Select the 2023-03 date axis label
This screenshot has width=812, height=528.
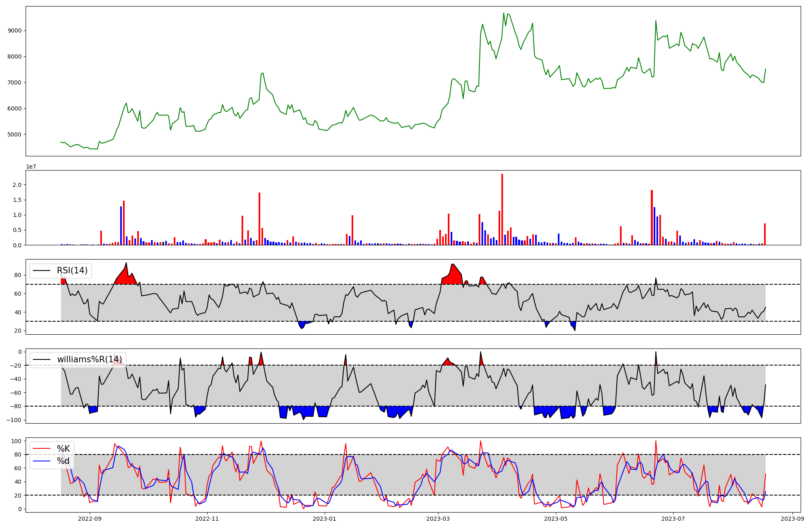[438, 519]
